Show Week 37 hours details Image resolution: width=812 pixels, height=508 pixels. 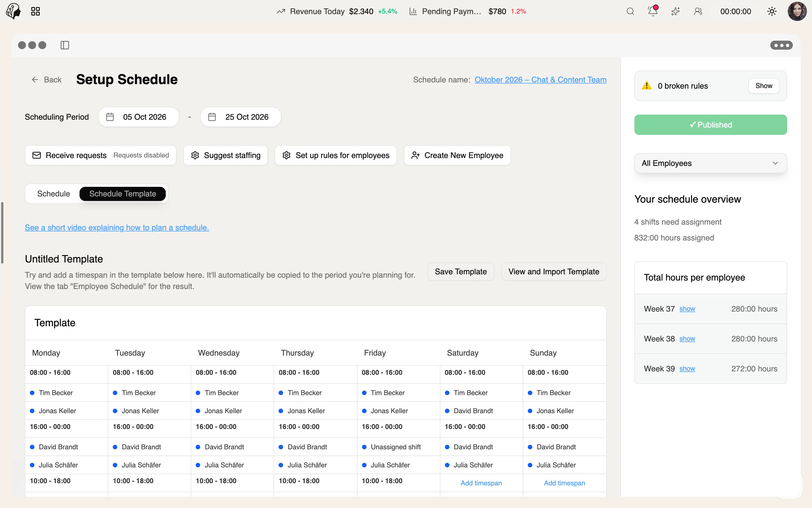[687, 309]
